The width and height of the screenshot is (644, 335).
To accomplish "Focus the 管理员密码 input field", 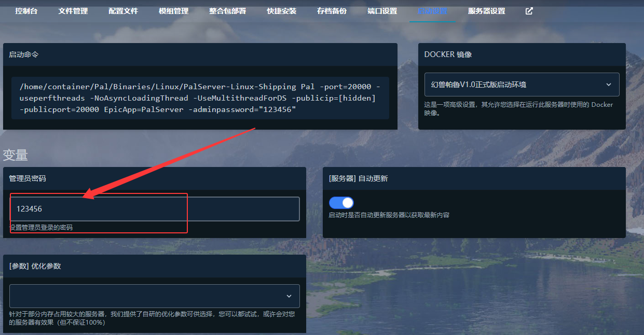I will (x=155, y=209).
